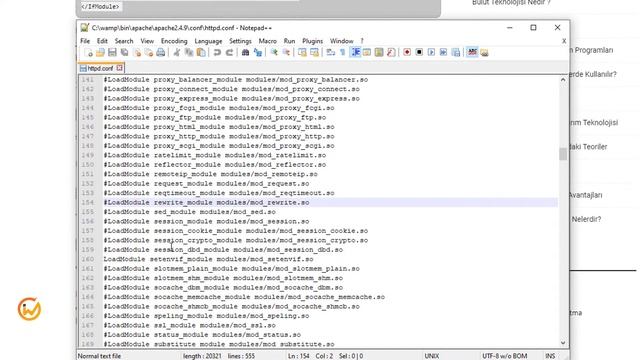Click UTF-8 w/o BOM status bar entry
The width and height of the screenshot is (640, 360).
point(504,356)
